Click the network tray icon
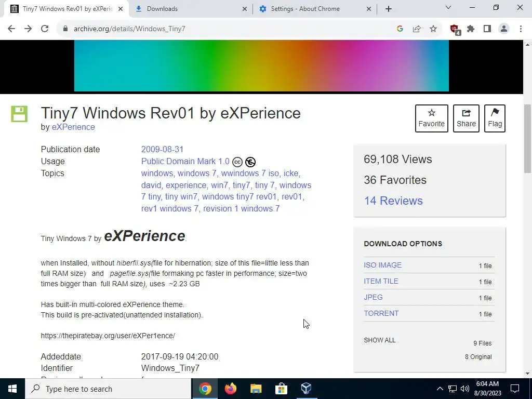 453,389
